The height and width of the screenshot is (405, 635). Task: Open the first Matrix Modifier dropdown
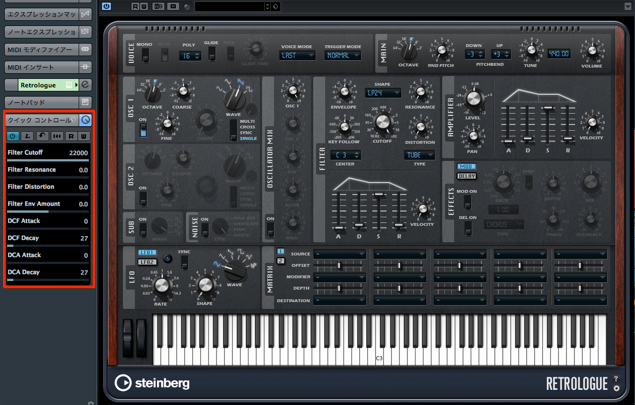coord(340,277)
